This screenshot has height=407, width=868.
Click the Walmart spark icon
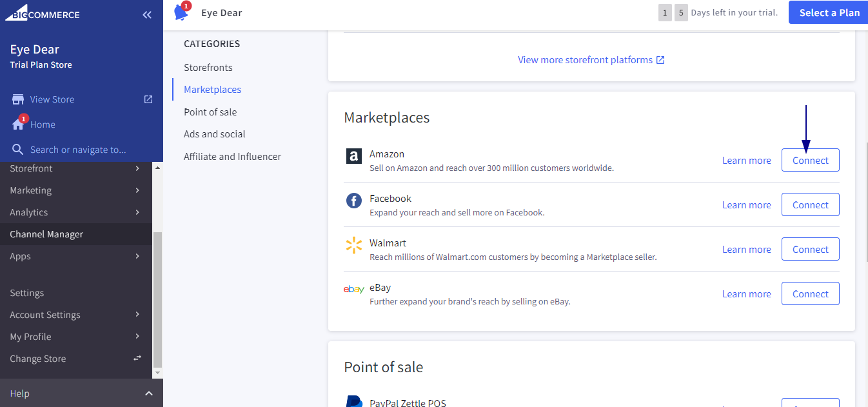coord(354,245)
